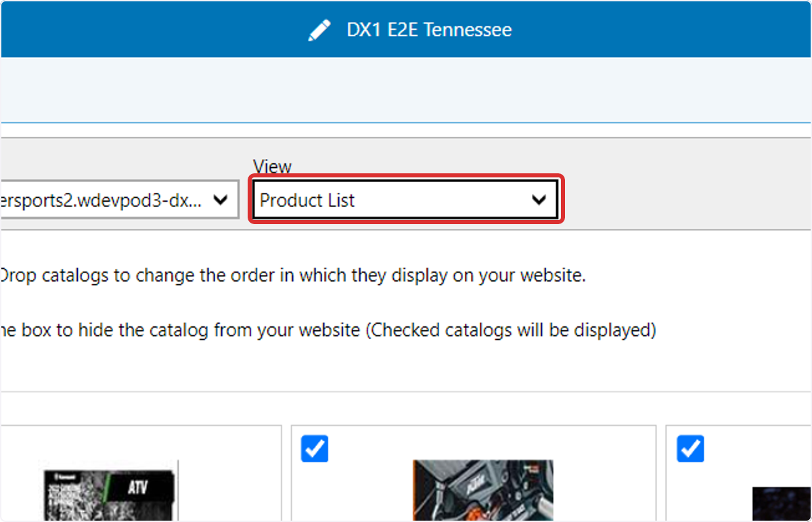The width and height of the screenshot is (812, 522).
Task: Open the site dropdown ending in wdevpod3-dx...
Action: point(119,200)
